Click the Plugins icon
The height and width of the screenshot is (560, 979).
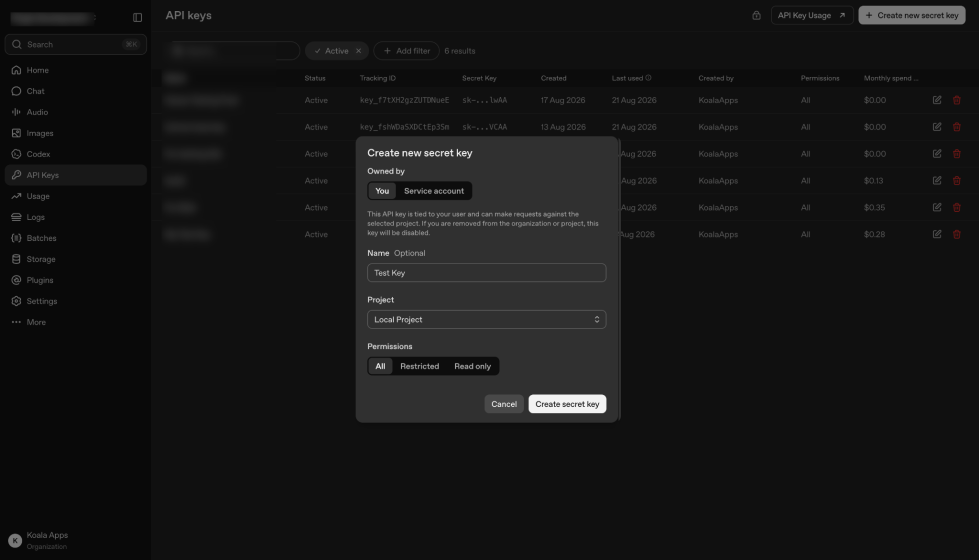16,280
